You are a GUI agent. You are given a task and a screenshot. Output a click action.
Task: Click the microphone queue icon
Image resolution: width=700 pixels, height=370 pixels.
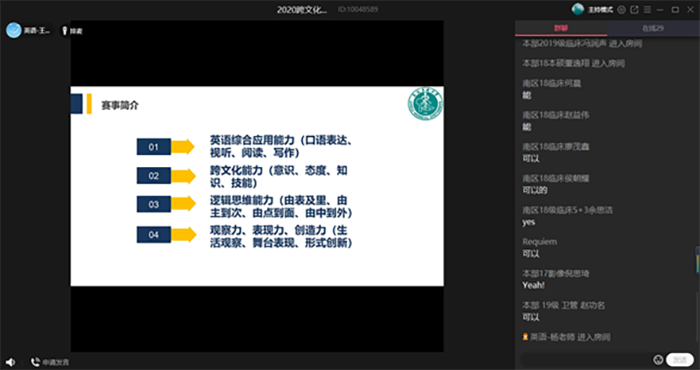pyautogui.click(x=64, y=31)
